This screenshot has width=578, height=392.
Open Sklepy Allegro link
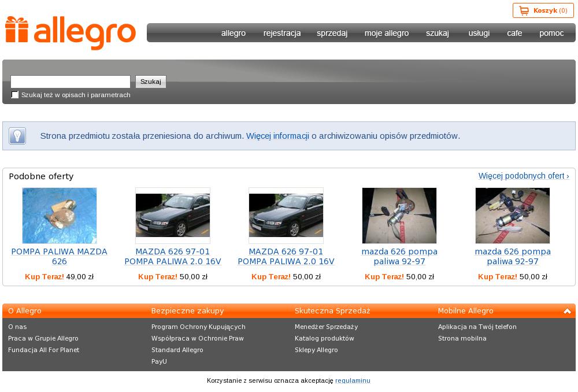pyautogui.click(x=316, y=350)
